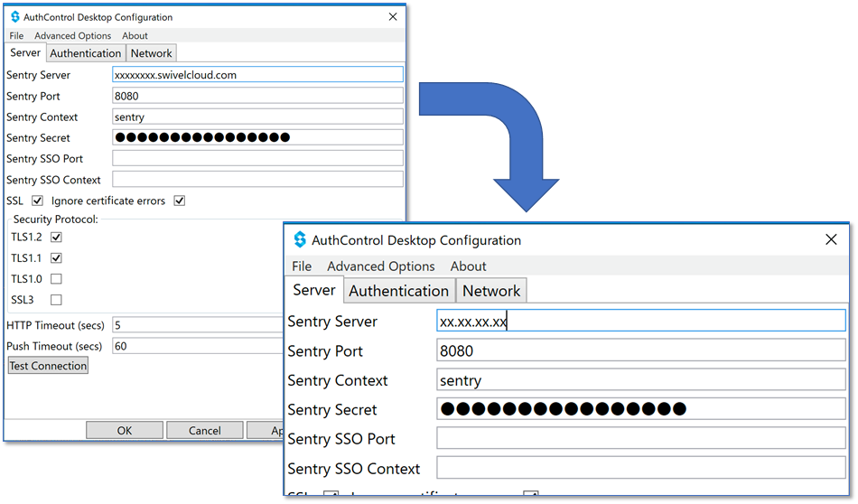Enable the TLS1.0 protocol checkbox

56,279
